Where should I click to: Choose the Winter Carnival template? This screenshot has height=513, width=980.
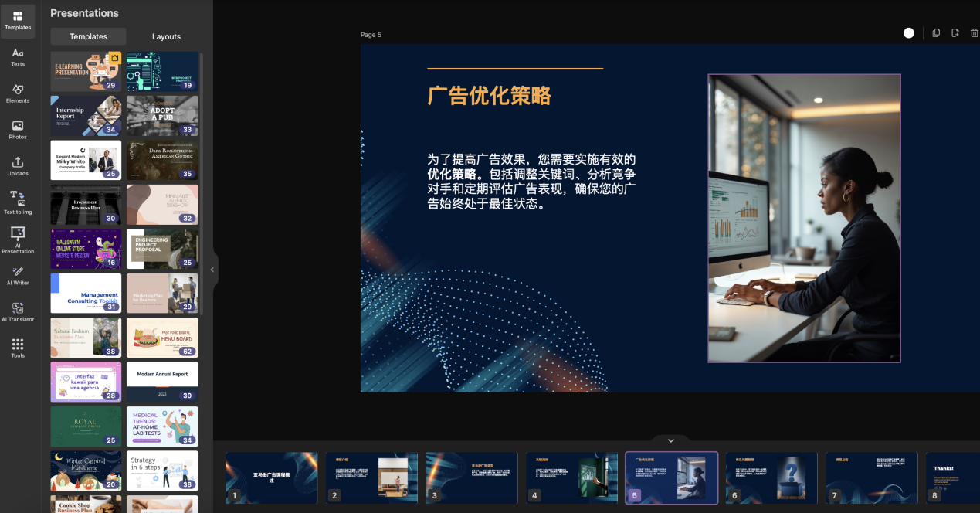coord(86,471)
